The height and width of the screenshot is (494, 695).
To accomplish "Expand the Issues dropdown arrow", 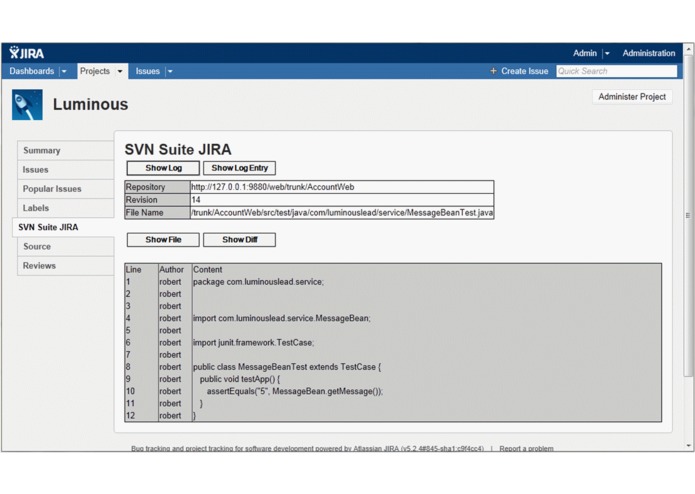I will pos(170,71).
